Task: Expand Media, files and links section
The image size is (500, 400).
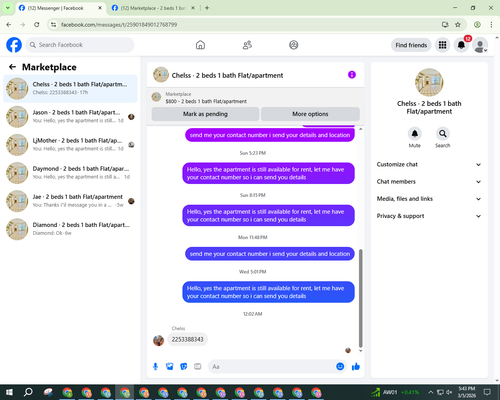Action: tap(429, 199)
